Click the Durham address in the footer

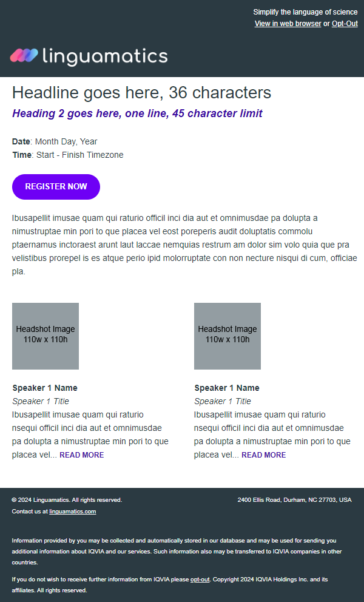pos(294,500)
